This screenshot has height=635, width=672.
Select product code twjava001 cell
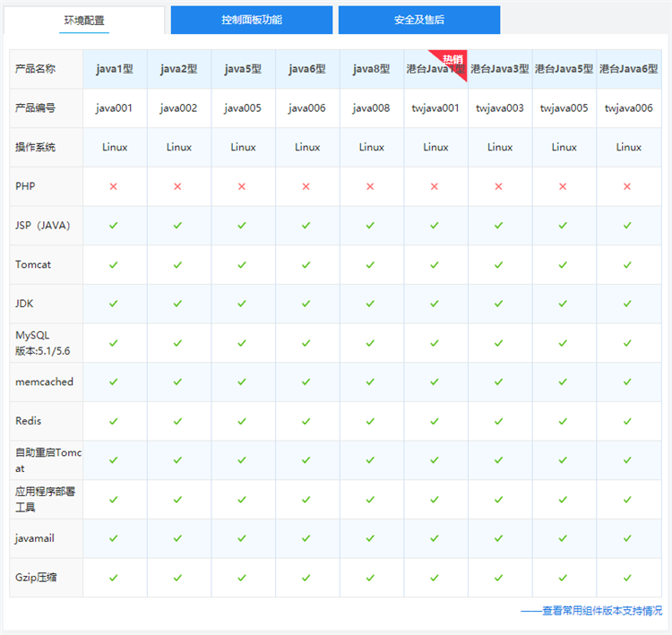(435, 108)
